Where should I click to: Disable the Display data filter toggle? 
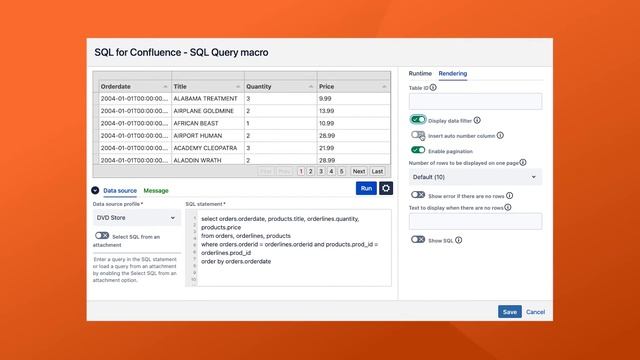pyautogui.click(x=418, y=120)
